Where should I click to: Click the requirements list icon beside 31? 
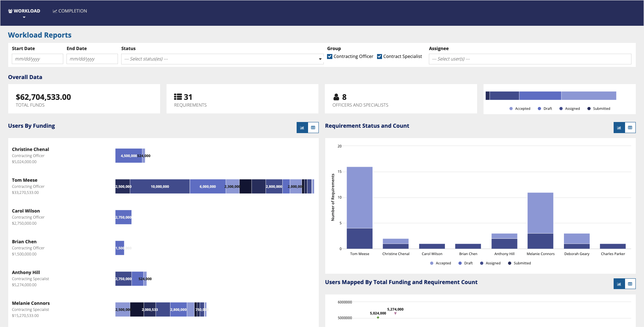(x=178, y=97)
